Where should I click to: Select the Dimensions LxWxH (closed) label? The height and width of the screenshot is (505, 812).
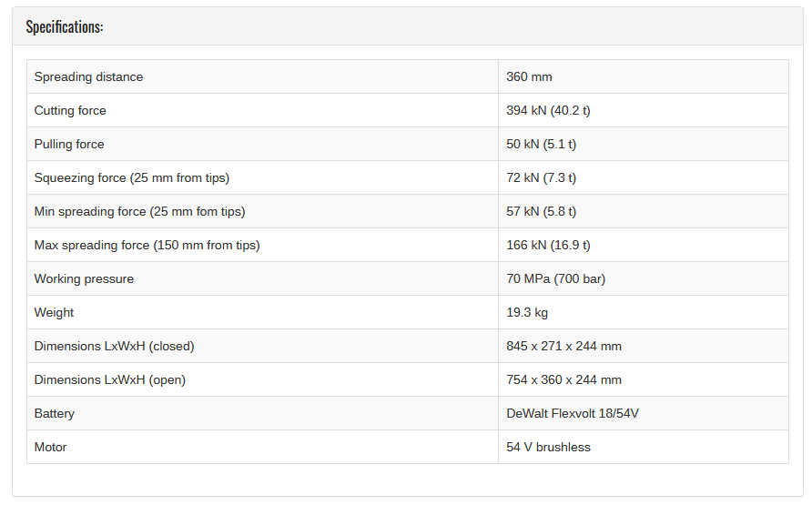pos(114,346)
